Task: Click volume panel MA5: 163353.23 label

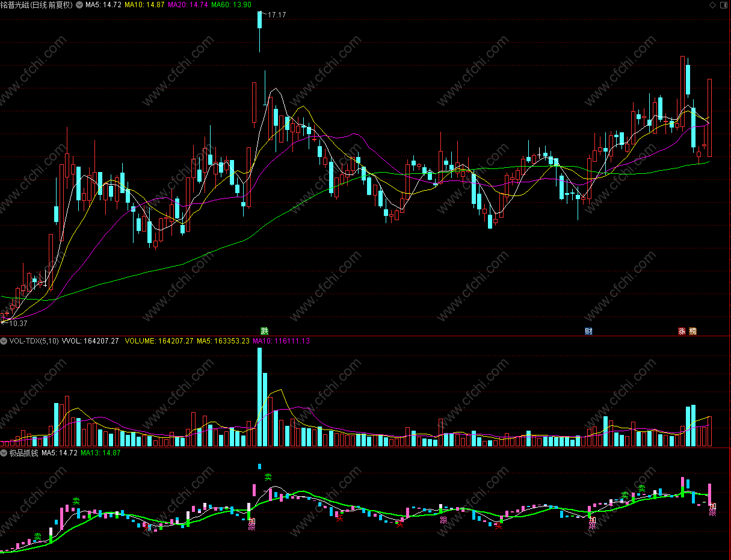Action: [x=223, y=341]
